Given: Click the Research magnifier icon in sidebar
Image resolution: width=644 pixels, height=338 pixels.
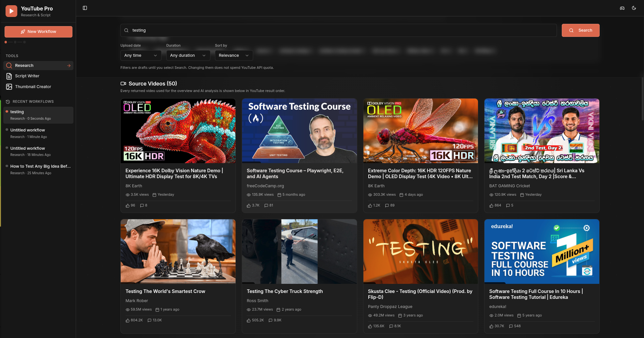Looking at the screenshot, I should click(x=9, y=66).
